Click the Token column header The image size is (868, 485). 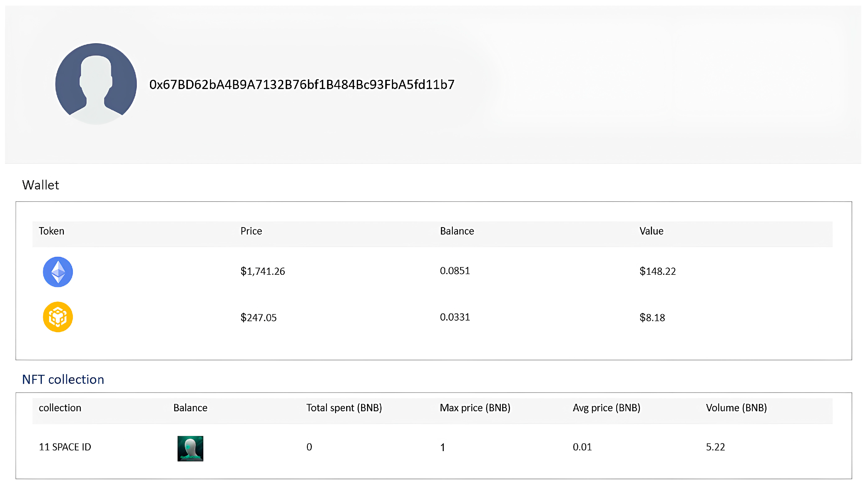pyautogui.click(x=52, y=231)
